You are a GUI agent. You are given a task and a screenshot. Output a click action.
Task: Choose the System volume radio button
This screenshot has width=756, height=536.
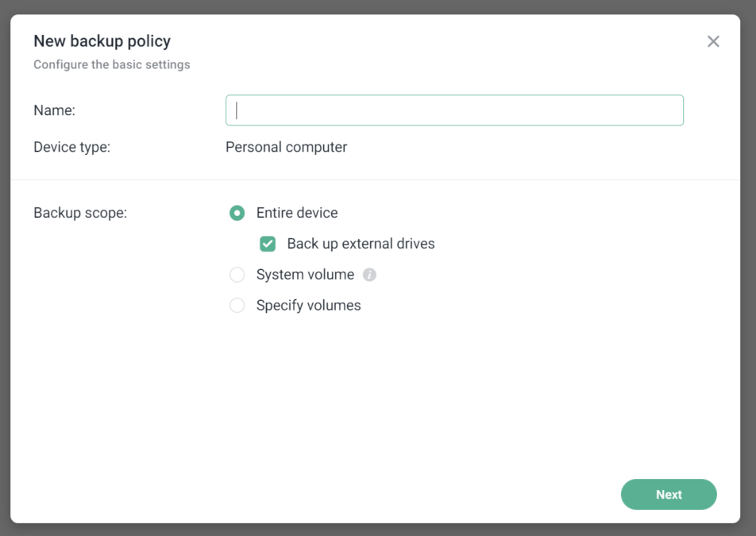click(237, 275)
